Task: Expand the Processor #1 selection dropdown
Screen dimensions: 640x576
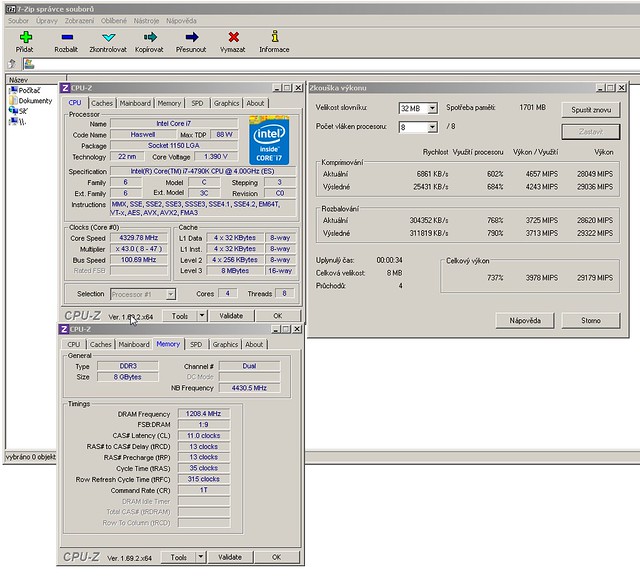Action: 171,294
